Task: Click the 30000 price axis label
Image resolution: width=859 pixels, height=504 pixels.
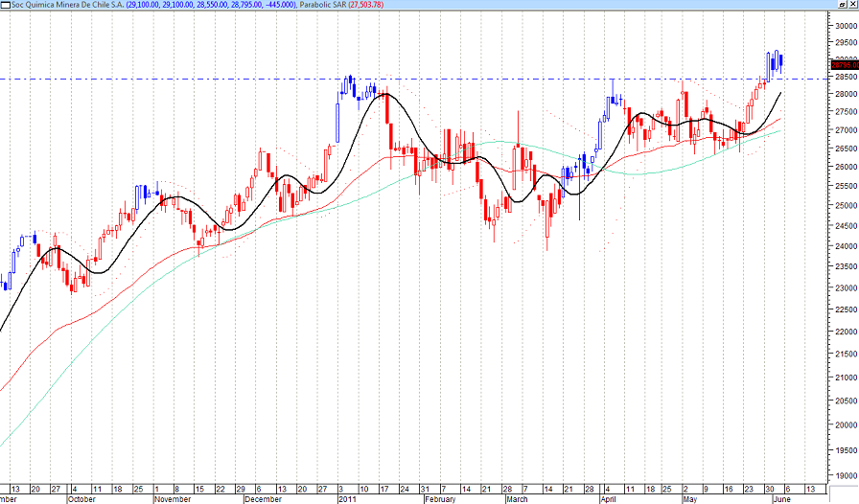Action: pos(847,26)
